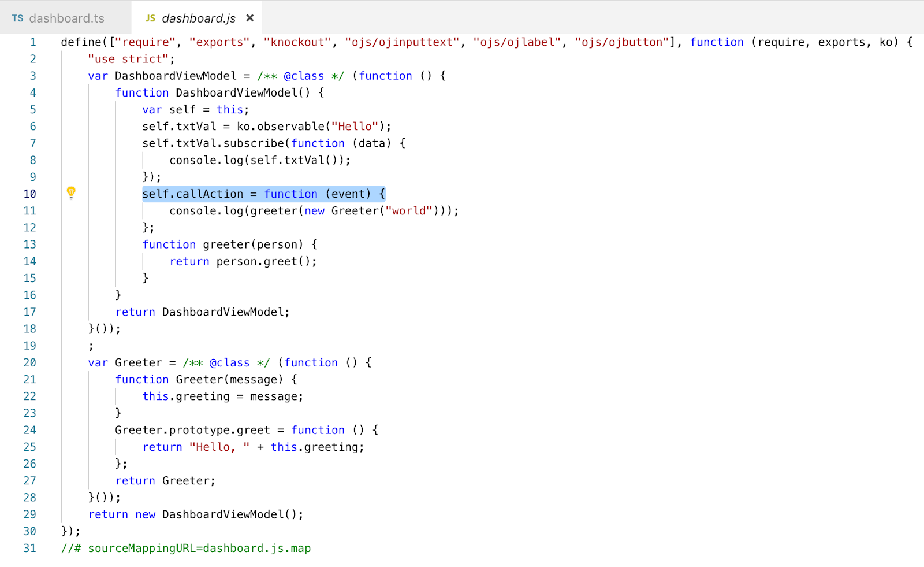Click line number 10 in the gutter
The height and width of the screenshot is (567, 924).
pyautogui.click(x=29, y=194)
